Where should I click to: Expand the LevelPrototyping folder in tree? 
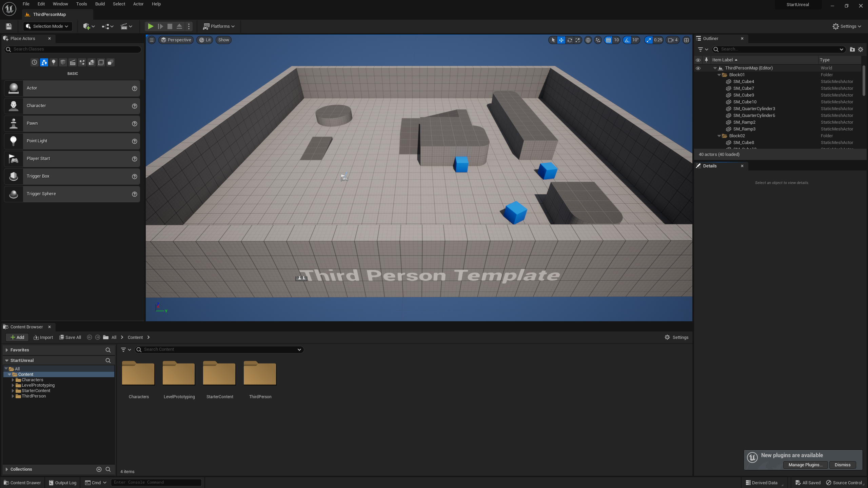pos(13,385)
